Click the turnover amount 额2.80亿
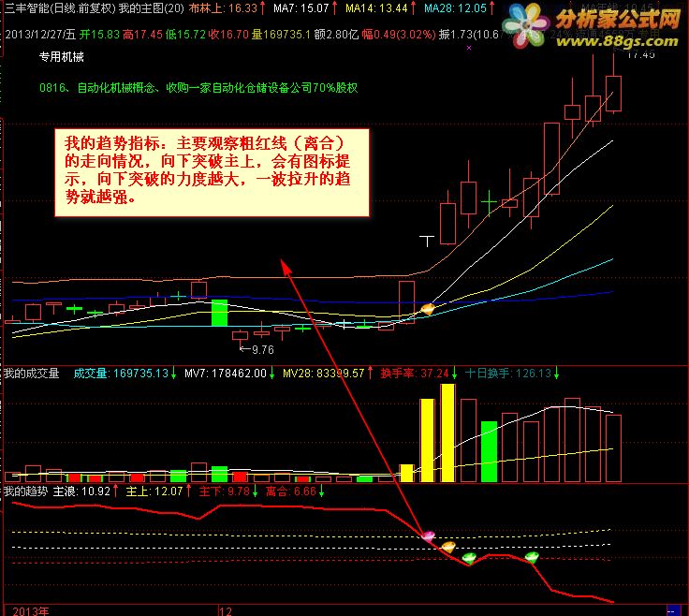Viewport: 689px width, 616px height. 337,35
